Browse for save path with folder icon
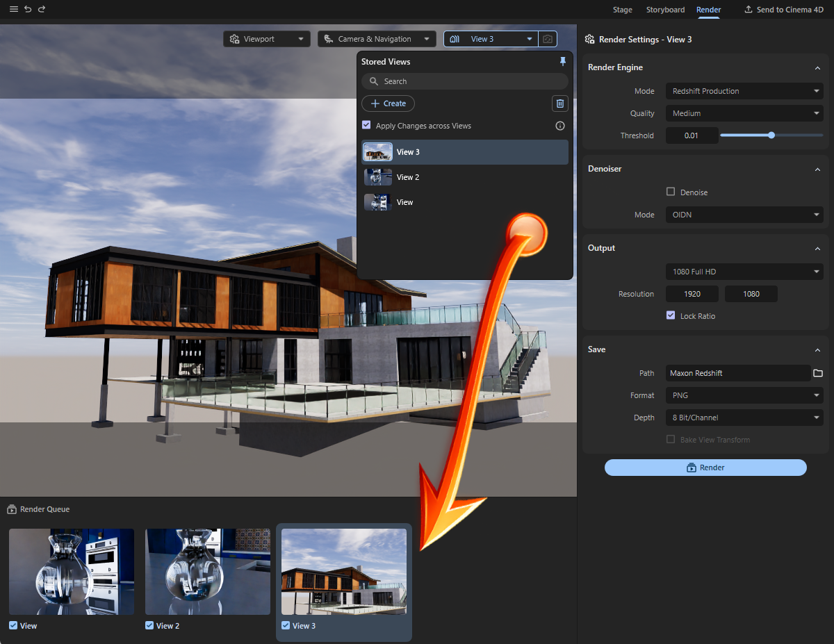 pos(818,373)
